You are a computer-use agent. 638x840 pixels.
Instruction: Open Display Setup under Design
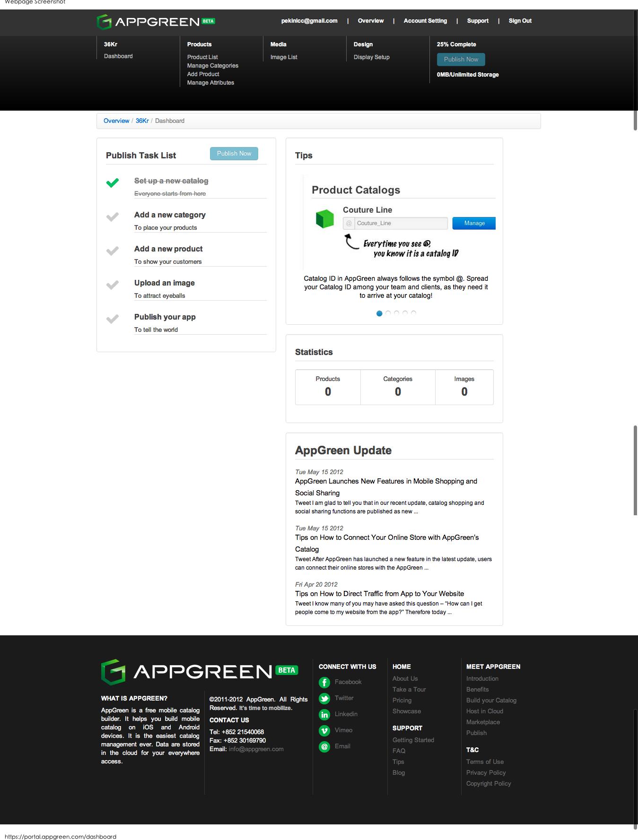tap(372, 57)
